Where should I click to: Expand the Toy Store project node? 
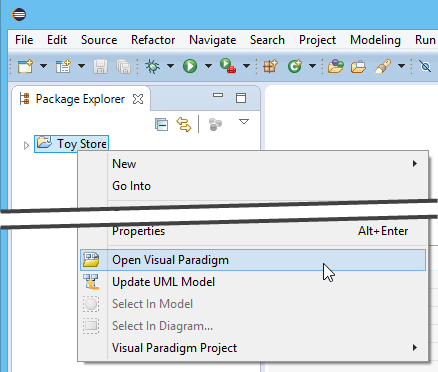coord(26,145)
